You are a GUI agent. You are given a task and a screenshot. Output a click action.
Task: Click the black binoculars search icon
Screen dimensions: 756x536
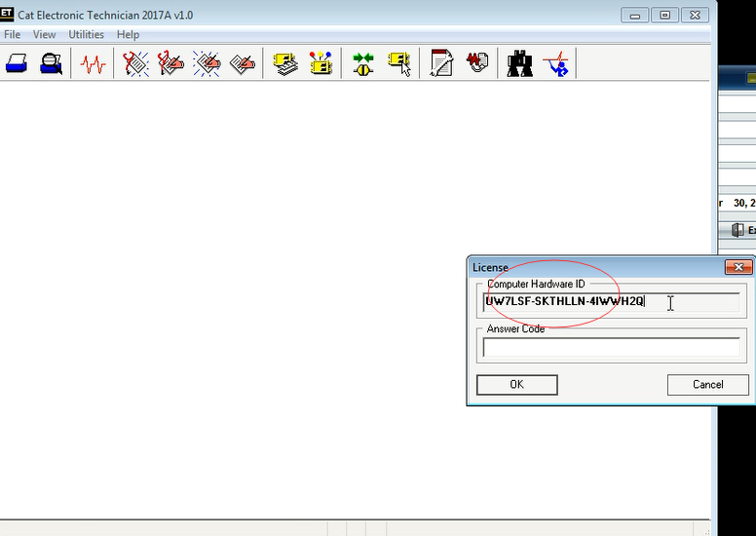(520, 63)
